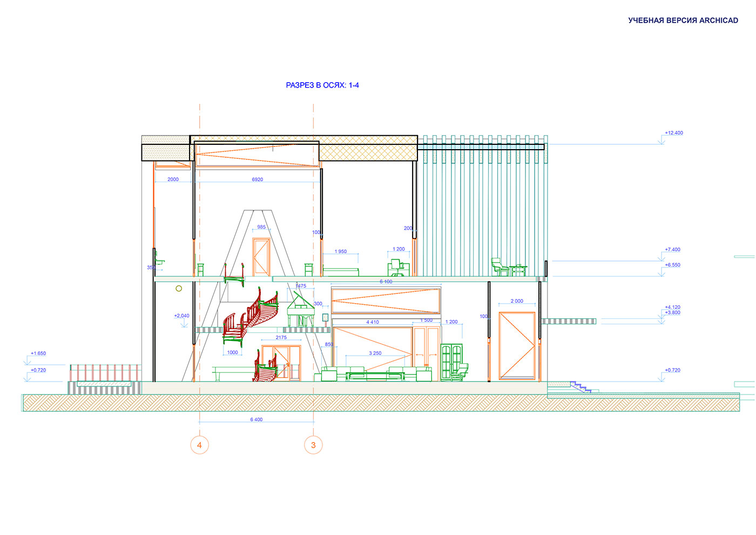Click the axis 3 grid bubble
Viewport: 756px width, 535px height.
313,445
